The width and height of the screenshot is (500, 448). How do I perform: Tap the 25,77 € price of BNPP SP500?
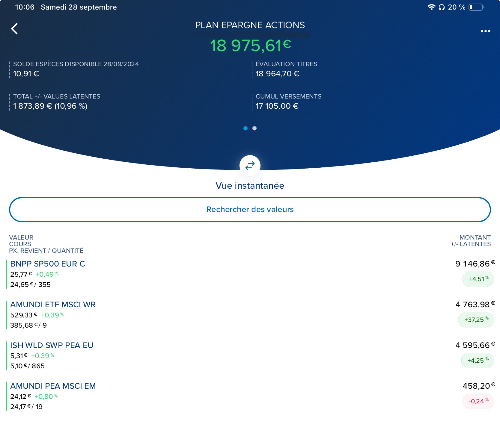tap(21, 274)
